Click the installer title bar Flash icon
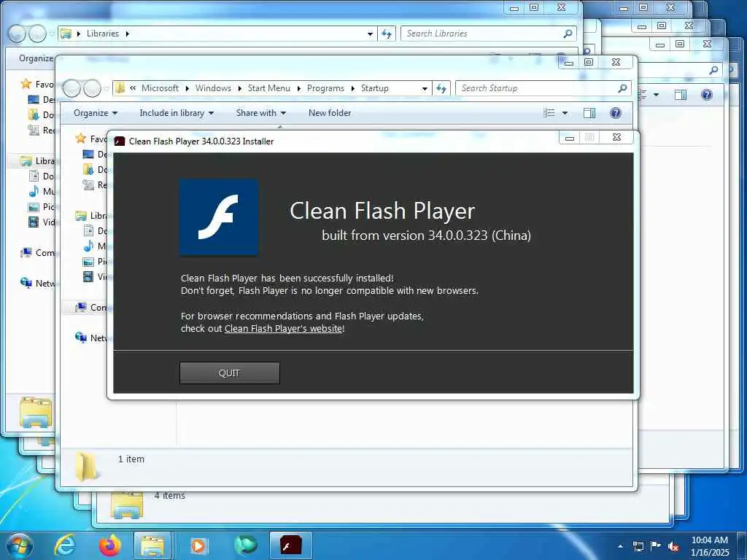The image size is (747, 560). [x=120, y=141]
